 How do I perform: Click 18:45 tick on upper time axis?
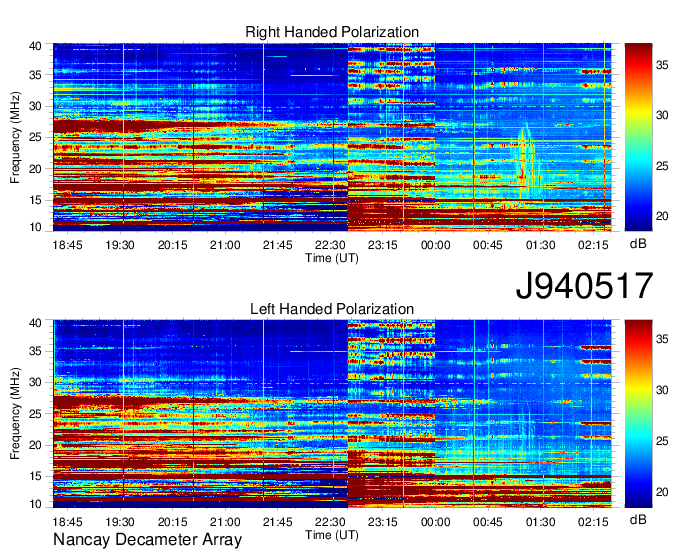pos(67,245)
